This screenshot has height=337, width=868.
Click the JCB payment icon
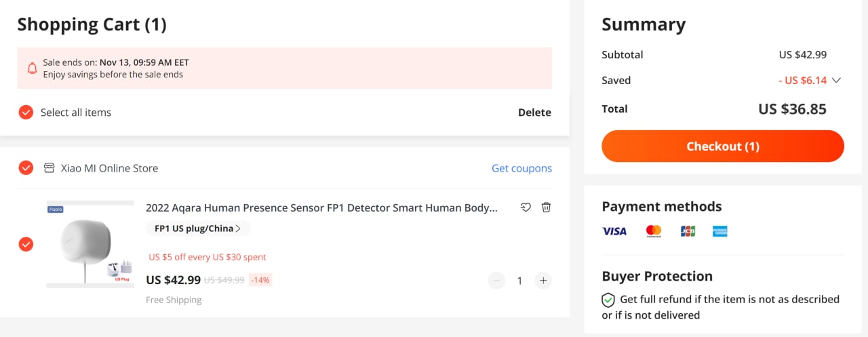coord(688,231)
